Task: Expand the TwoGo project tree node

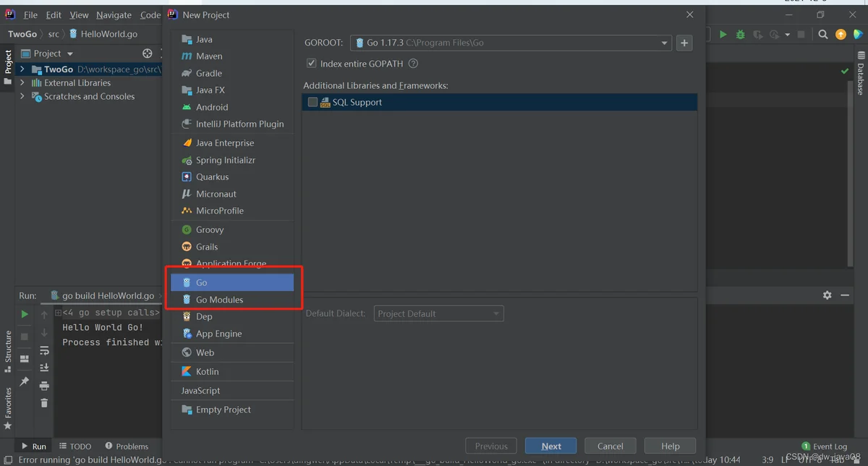Action: 22,69
